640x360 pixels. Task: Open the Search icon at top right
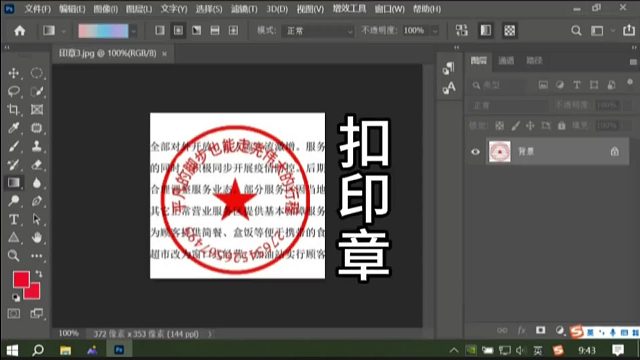(576, 31)
